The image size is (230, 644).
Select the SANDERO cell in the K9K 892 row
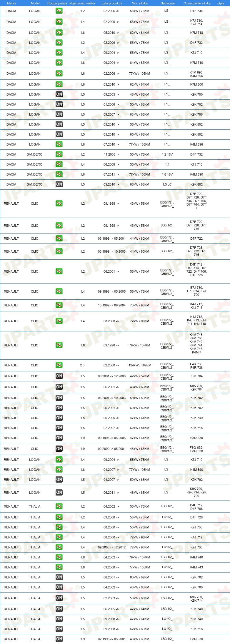pyautogui.click(x=35, y=184)
